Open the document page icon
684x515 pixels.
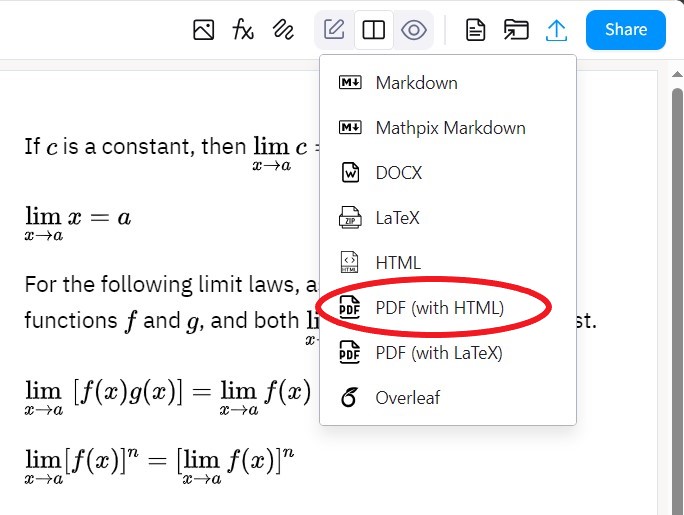tap(476, 30)
